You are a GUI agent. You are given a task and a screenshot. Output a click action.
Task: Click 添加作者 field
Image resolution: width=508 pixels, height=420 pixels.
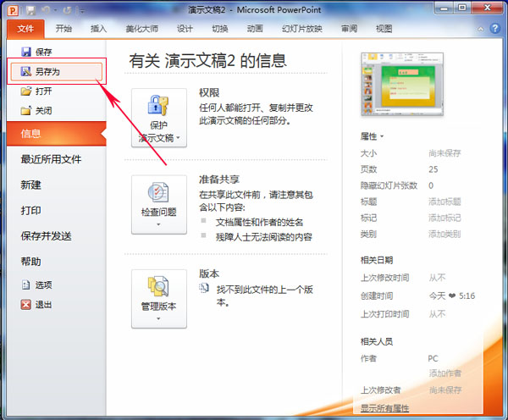tap(445, 373)
